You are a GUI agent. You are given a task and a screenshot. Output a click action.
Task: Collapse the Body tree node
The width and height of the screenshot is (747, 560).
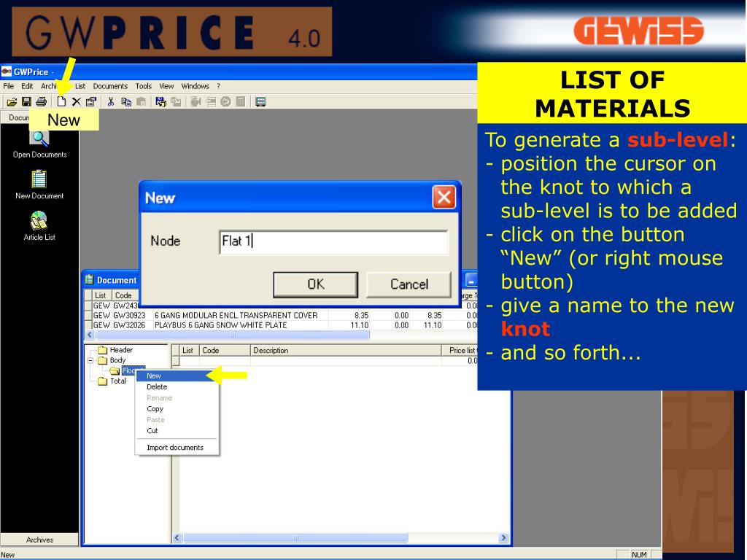[x=90, y=360]
